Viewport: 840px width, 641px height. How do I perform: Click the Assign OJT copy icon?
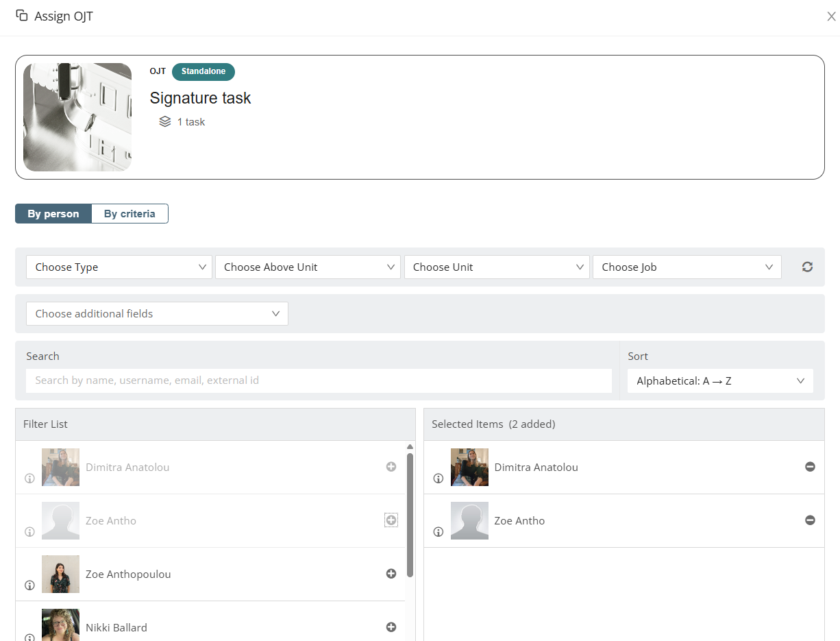22,16
